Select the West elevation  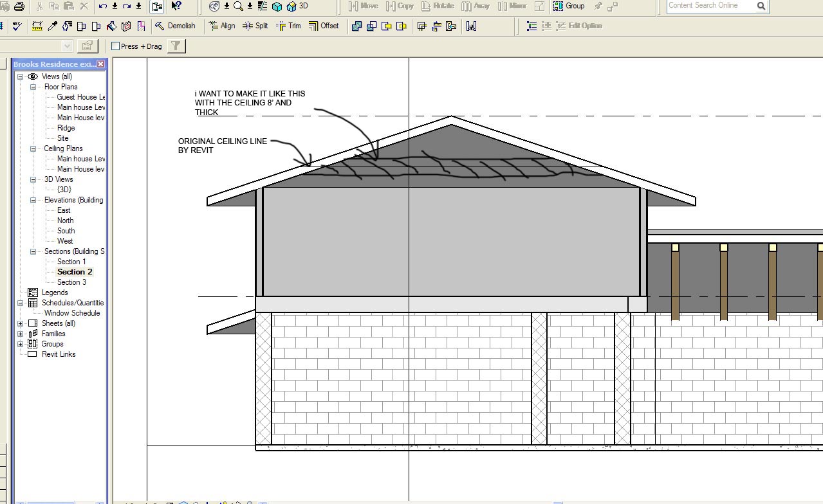(x=65, y=241)
